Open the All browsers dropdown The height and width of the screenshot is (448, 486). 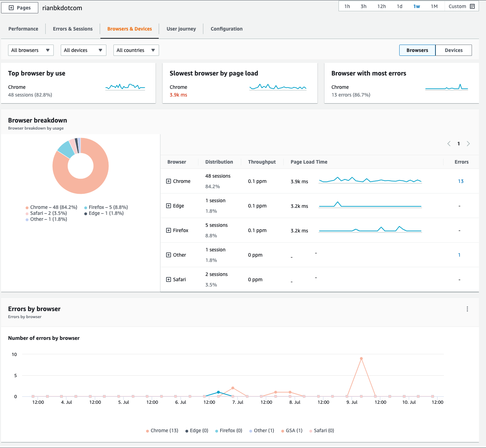tap(31, 50)
